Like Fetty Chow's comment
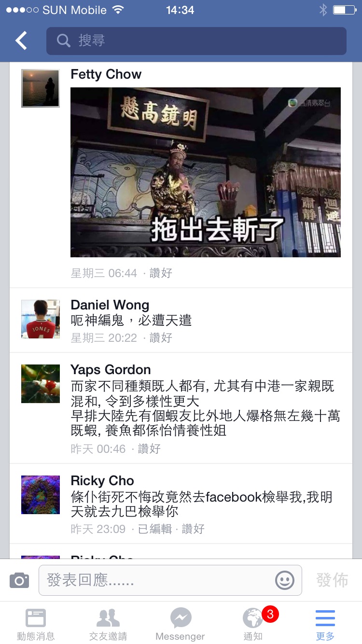This screenshot has height=644, width=362. pos(161,273)
